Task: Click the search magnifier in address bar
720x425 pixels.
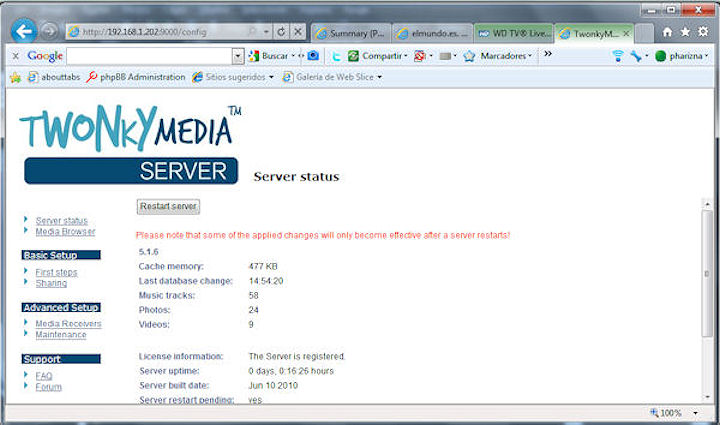Action: (252, 32)
